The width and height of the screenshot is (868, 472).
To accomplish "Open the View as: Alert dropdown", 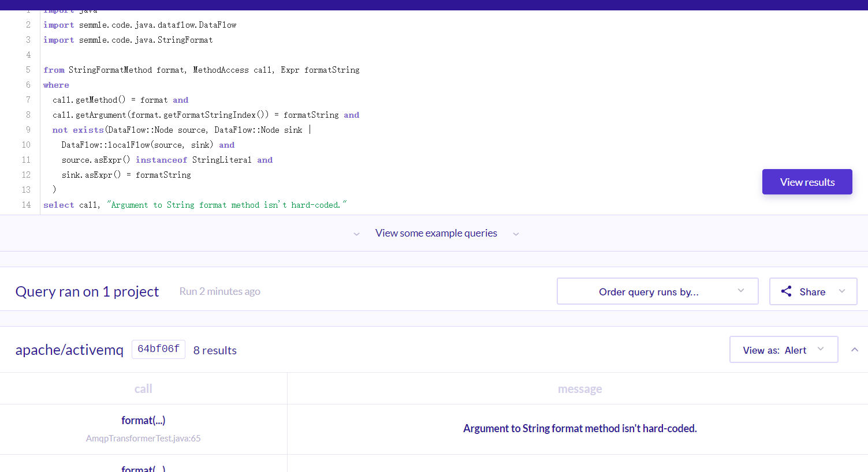I will tap(784, 350).
